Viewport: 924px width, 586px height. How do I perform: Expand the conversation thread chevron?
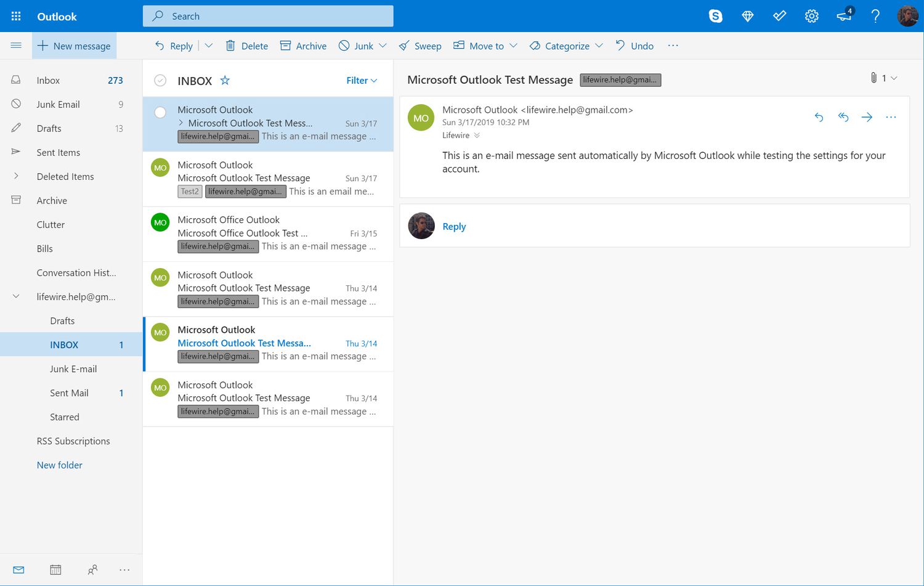pyautogui.click(x=181, y=123)
